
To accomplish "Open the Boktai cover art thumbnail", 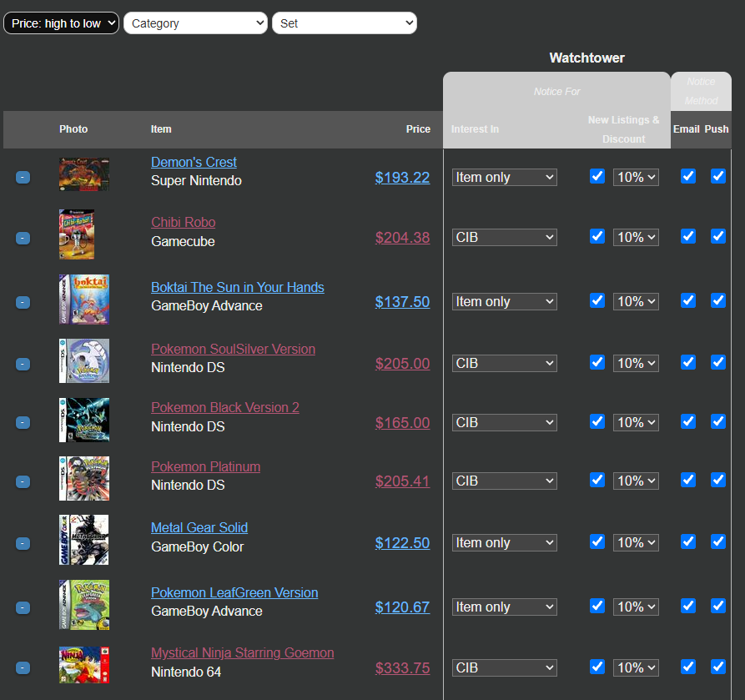I will coord(84,300).
